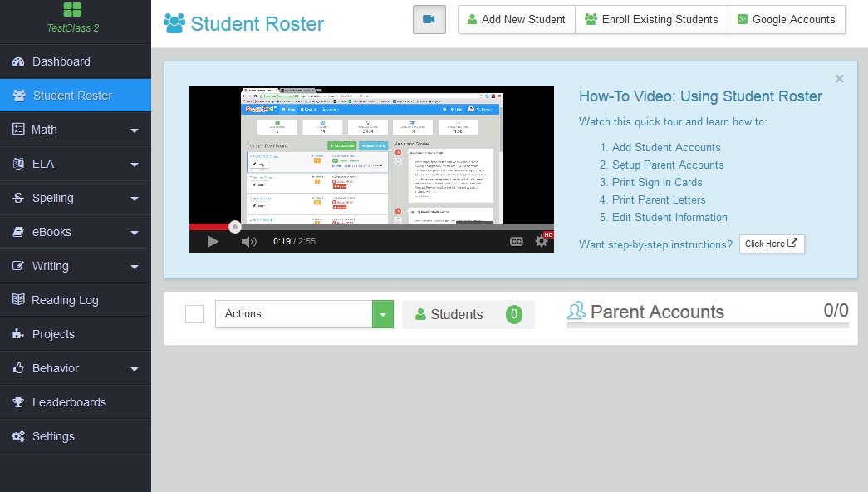The width and height of the screenshot is (868, 492).
Task: Expand the Actions dropdown
Action: (x=382, y=314)
